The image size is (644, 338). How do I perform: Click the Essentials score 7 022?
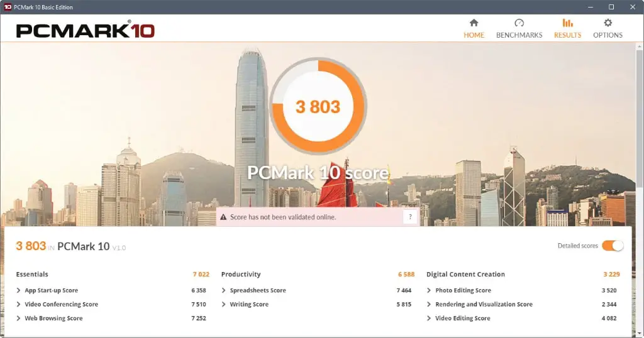pos(201,275)
